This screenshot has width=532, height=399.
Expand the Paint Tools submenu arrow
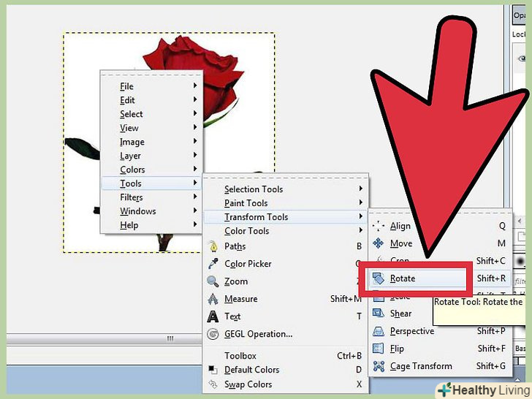click(361, 202)
